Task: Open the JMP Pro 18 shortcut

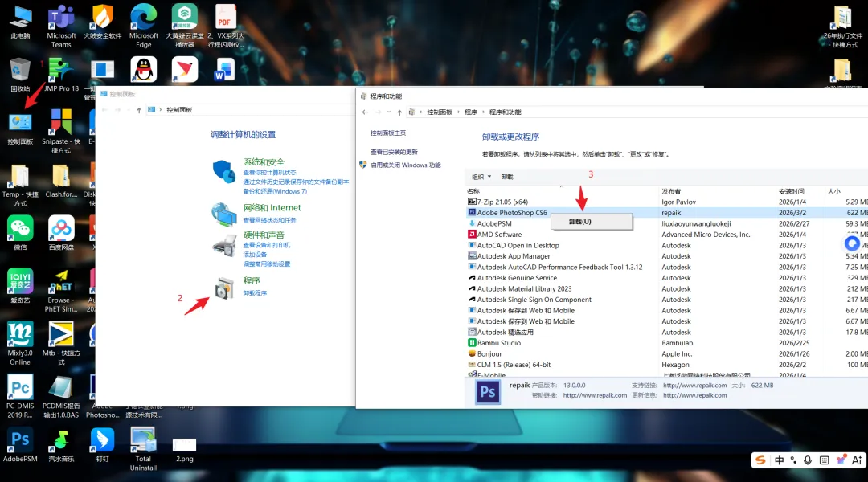Action: [61, 75]
